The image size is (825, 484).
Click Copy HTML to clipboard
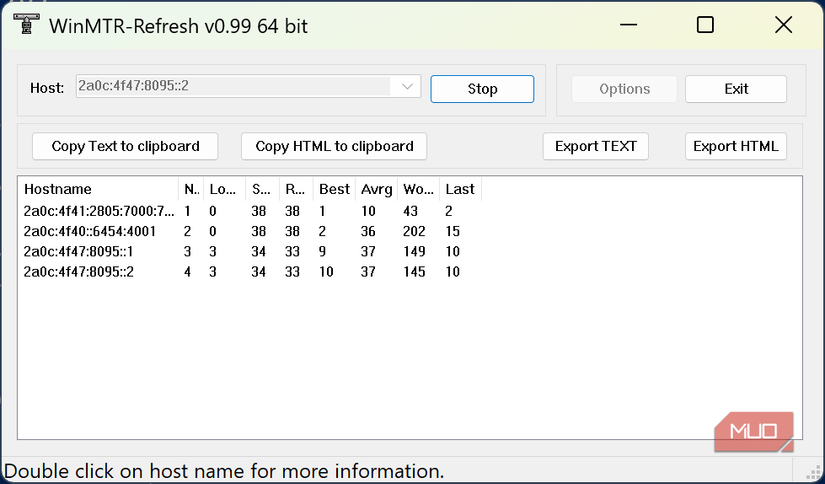[334, 146]
